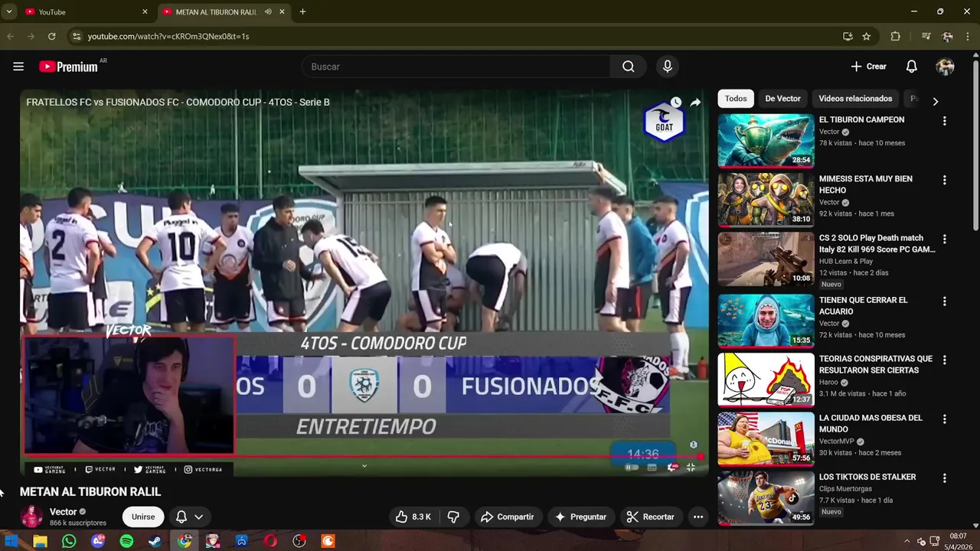The image size is (980, 551).
Task: Like the video with thumbs up
Action: [413, 517]
